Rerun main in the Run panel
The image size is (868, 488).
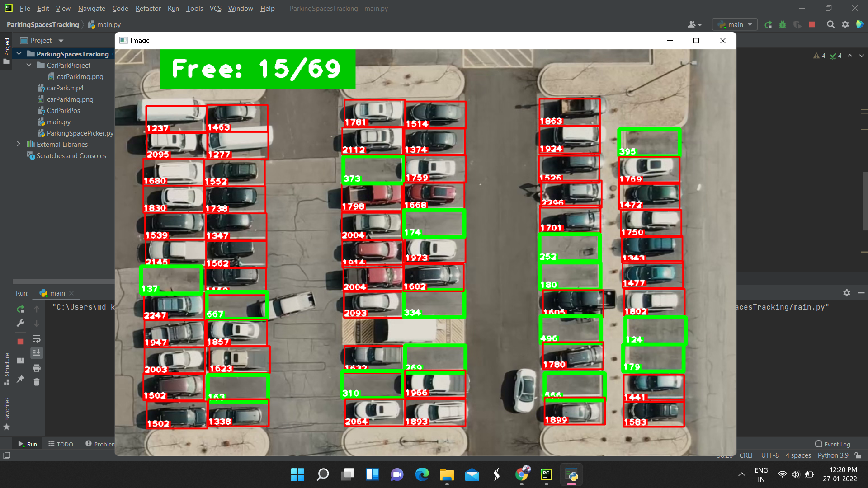tap(20, 309)
